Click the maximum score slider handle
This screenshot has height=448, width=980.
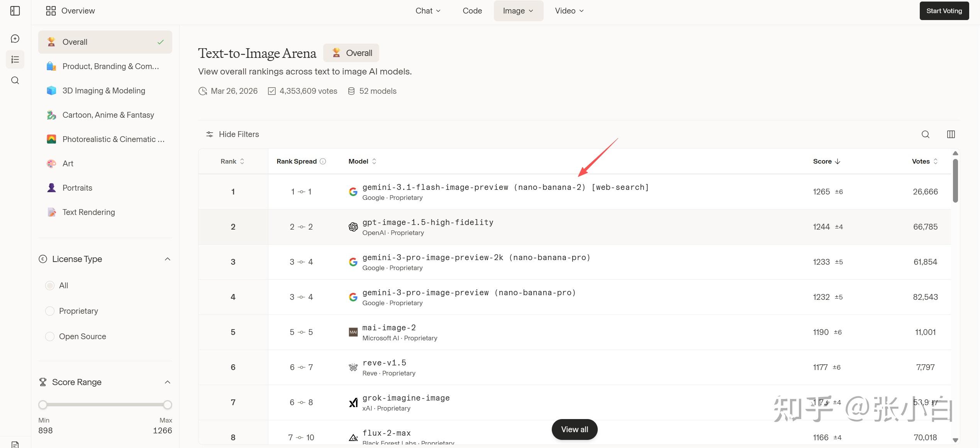coord(167,405)
